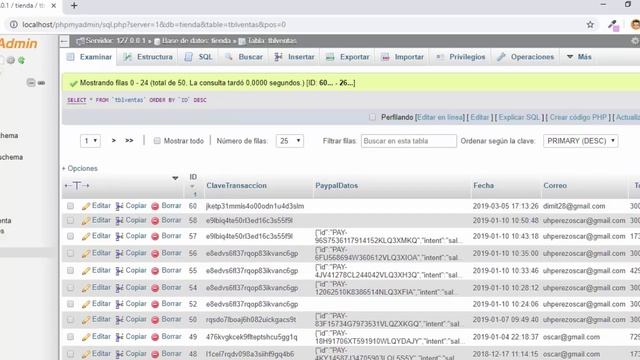Click Crear código PHP link
Image resolution: width=640 pixels, height=360 pixels.
[x=578, y=118]
